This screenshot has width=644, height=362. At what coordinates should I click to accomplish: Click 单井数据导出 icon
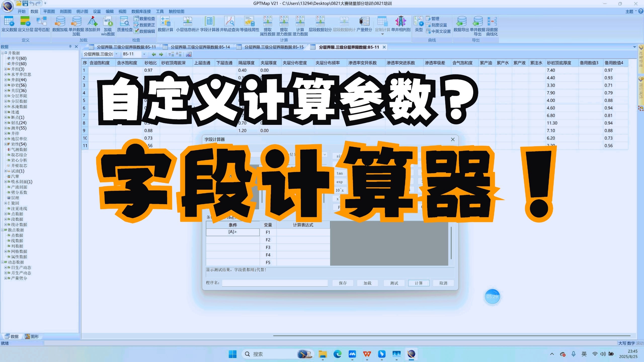pos(477,26)
